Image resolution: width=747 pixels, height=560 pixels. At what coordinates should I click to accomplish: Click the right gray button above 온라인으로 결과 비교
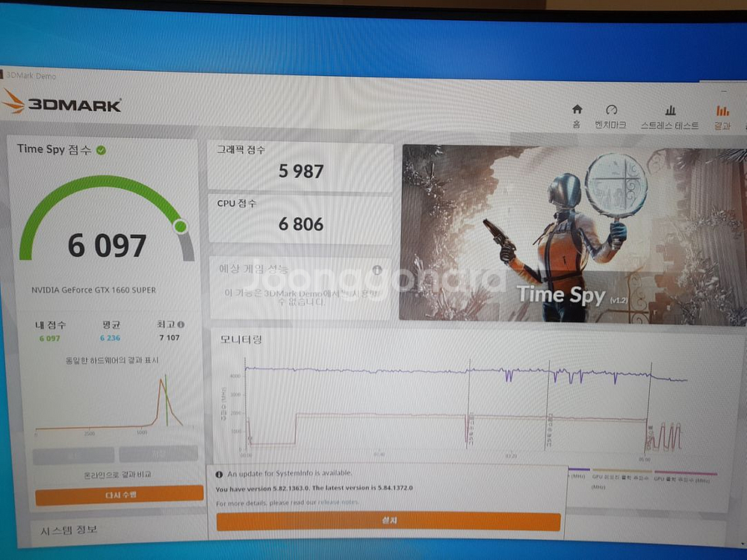(158, 454)
